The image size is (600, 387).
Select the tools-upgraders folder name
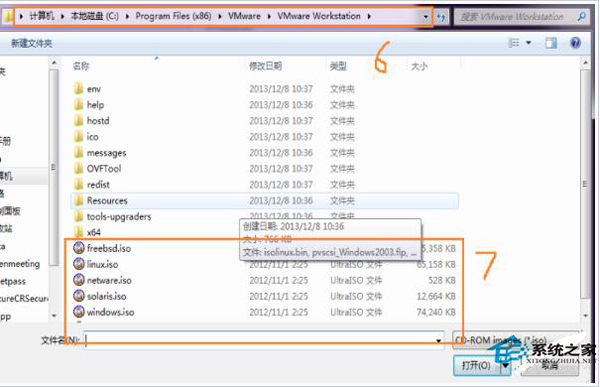(119, 216)
